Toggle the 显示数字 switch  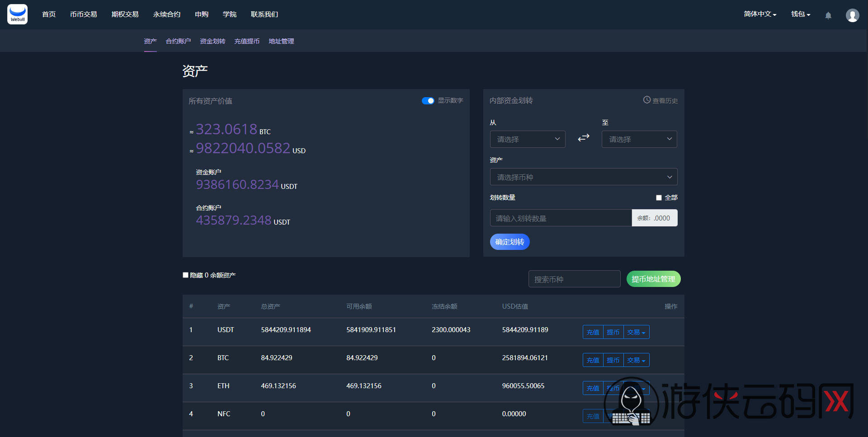click(x=428, y=100)
